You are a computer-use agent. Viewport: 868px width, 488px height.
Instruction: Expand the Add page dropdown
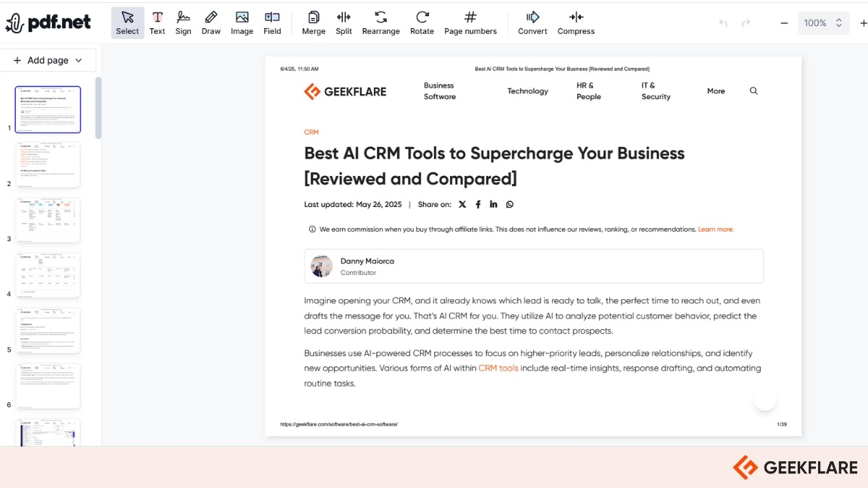[x=48, y=61]
